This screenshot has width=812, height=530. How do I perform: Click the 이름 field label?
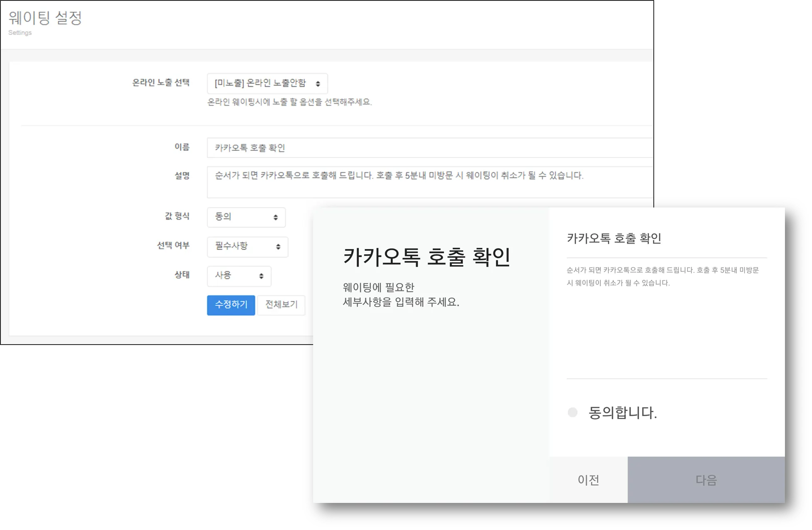click(x=182, y=147)
